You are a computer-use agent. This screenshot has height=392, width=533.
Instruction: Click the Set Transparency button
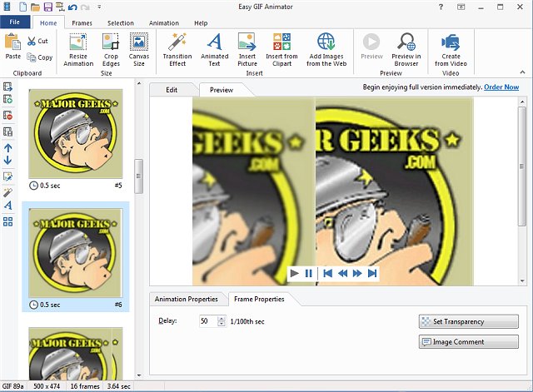469,321
